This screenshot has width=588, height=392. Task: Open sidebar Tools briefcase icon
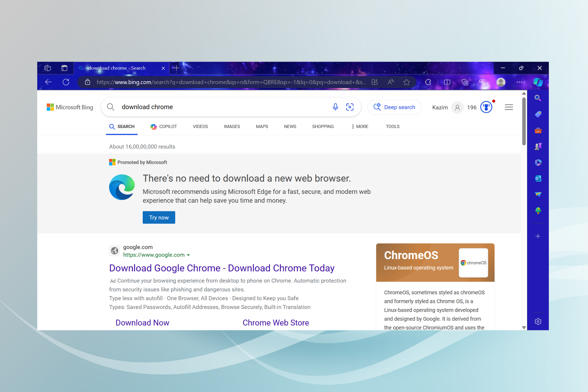pyautogui.click(x=538, y=130)
